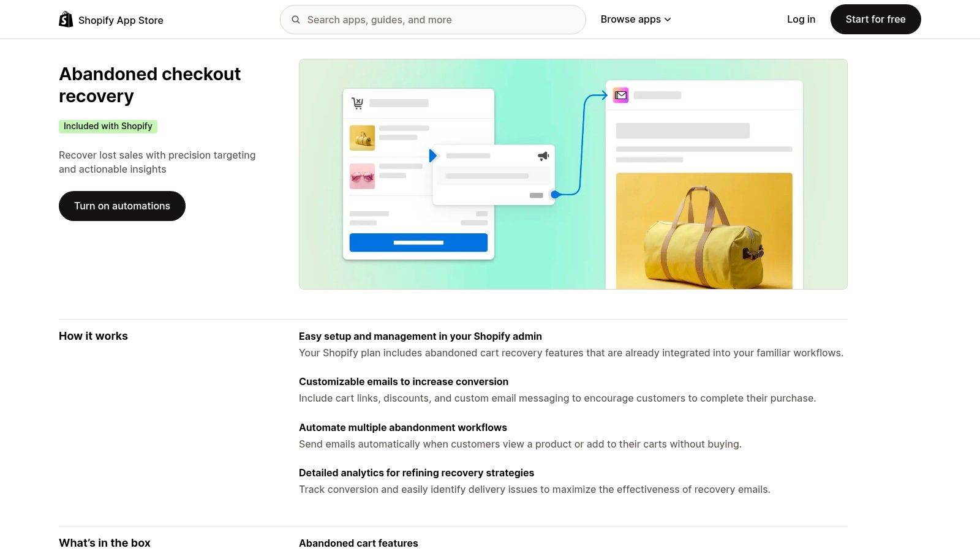
Task: Click the Start for free button
Action: 876,20
